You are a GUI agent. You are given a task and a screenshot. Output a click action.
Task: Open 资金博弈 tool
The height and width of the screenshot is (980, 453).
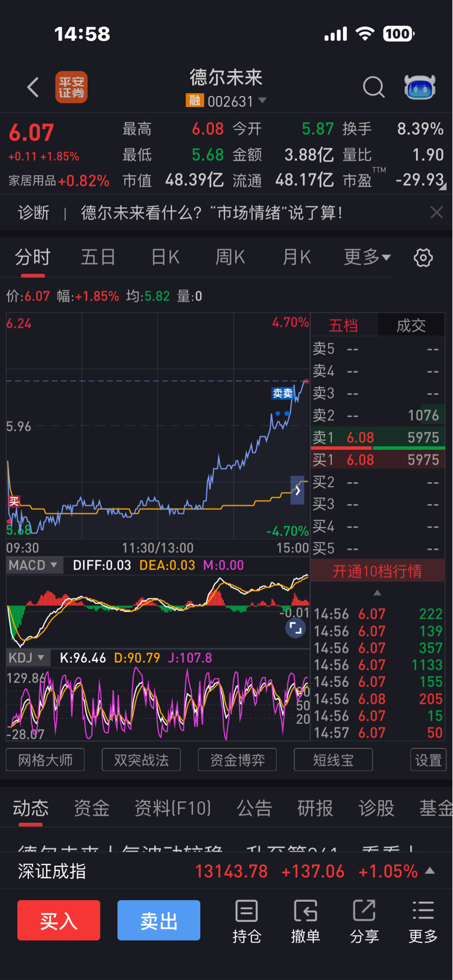pos(237,760)
